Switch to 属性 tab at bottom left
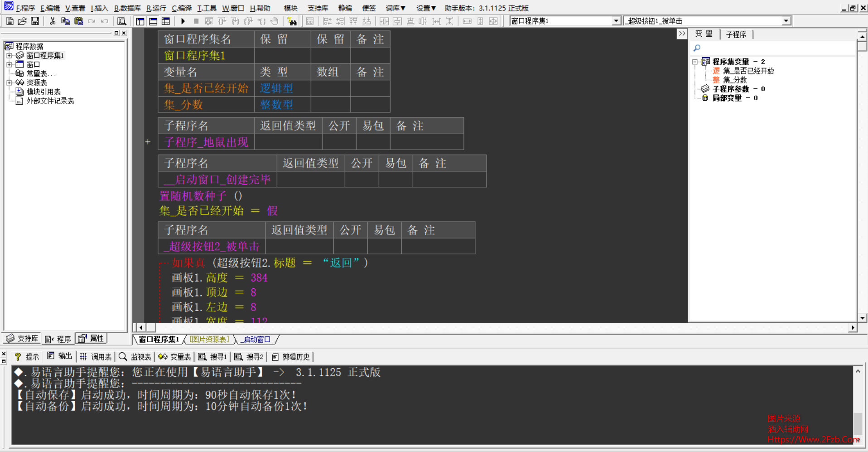The image size is (868, 452). click(x=91, y=338)
